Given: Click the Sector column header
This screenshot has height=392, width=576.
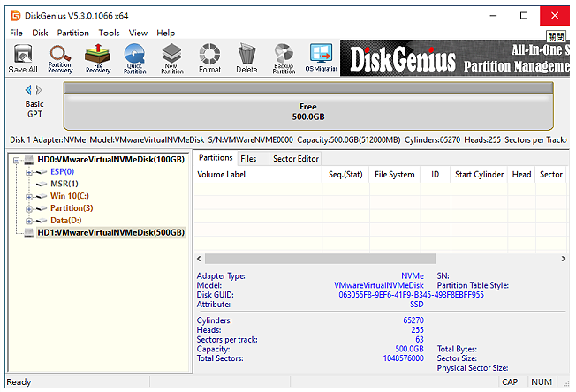Looking at the screenshot, I should point(551,175).
